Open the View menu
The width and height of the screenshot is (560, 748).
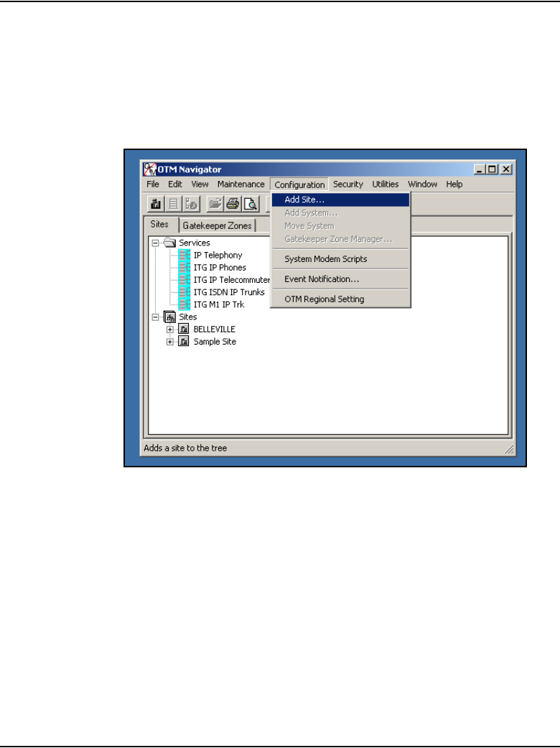200,184
